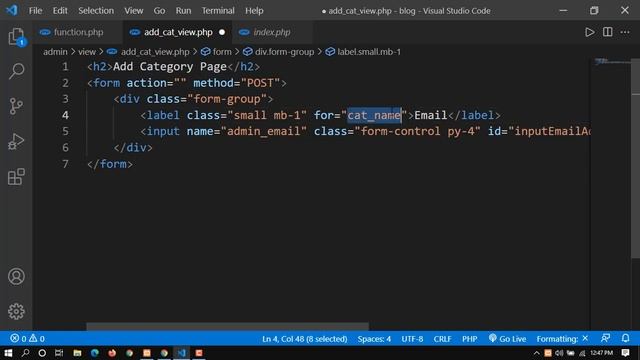
Task: Click the "admin_email" name attribute value
Action: [x=264, y=131]
